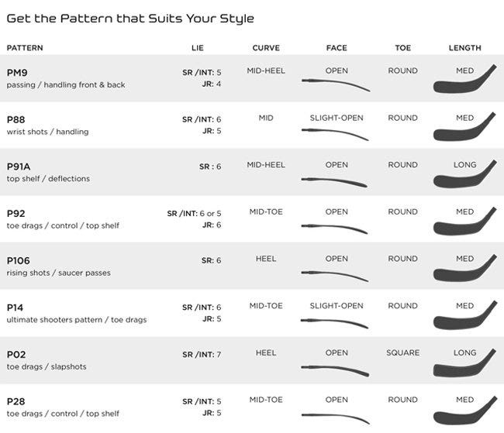
Task: Click the PM9 open face curve drawing
Action: pyautogui.click(x=336, y=84)
